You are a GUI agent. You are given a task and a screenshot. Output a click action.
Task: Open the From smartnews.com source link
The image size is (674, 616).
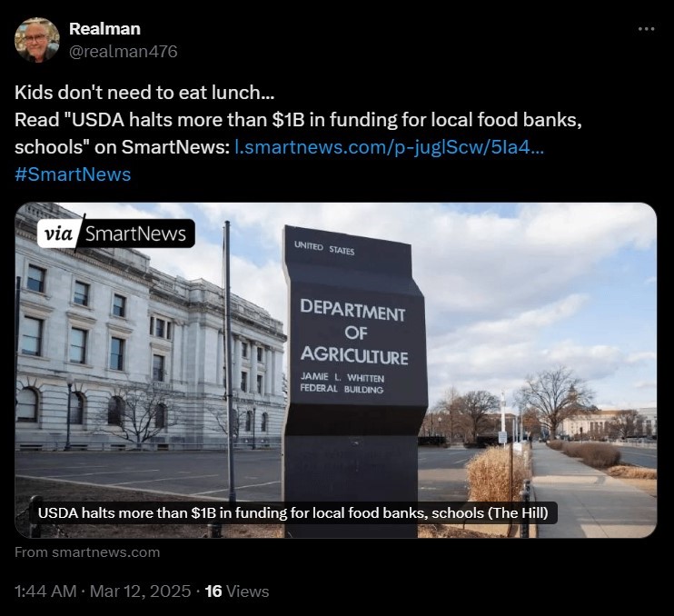[87, 552]
